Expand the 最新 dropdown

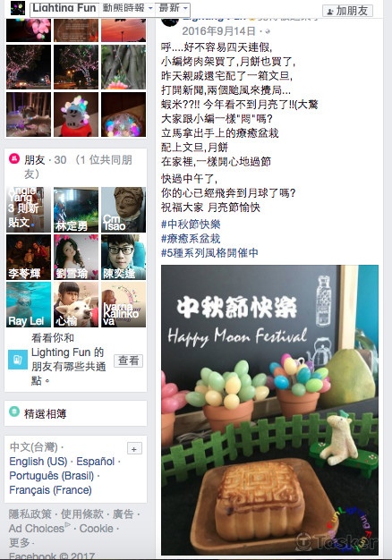173,8
